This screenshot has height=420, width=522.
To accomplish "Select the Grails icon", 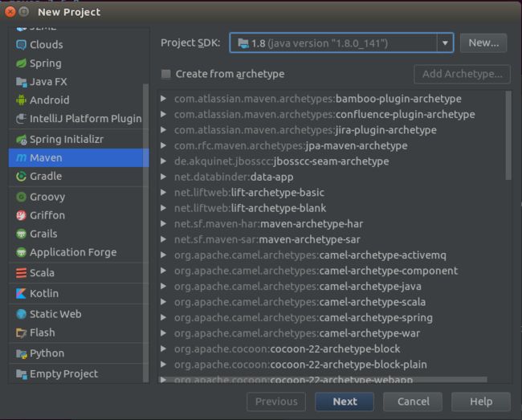I will (x=21, y=234).
